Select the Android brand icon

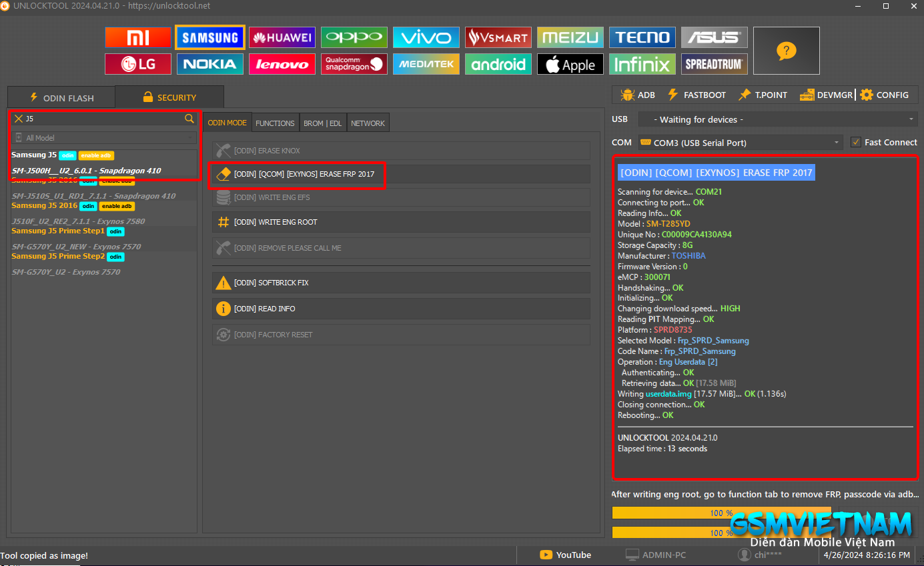(x=498, y=64)
